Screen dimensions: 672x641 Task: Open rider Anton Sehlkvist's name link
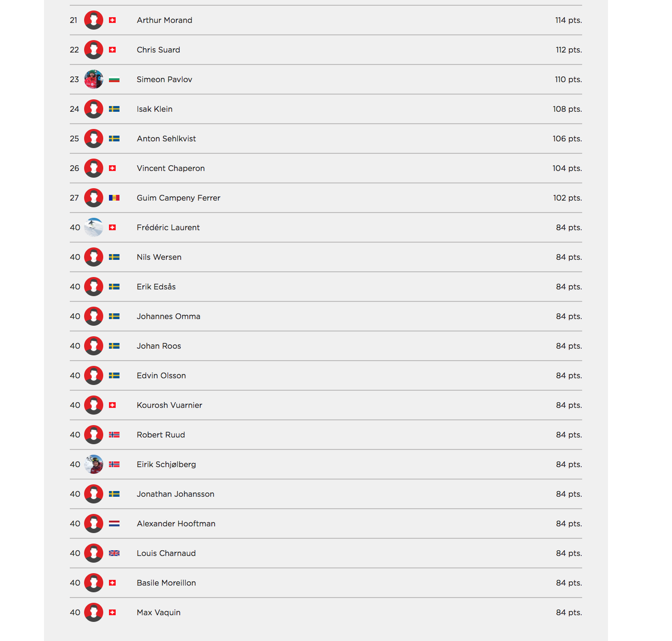pyautogui.click(x=166, y=139)
